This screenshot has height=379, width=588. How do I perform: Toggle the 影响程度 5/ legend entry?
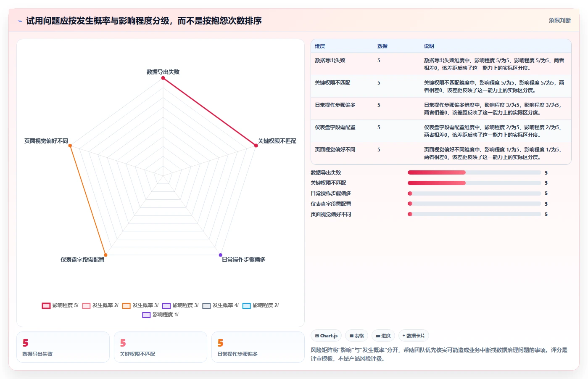click(60, 305)
